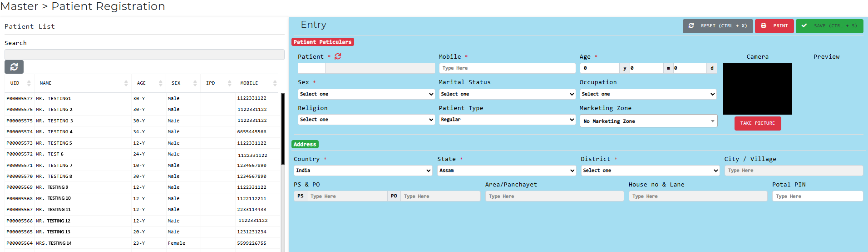This screenshot has height=252, width=868.
Task: Click the Female cell in TESTING 14 row
Action: (177, 243)
